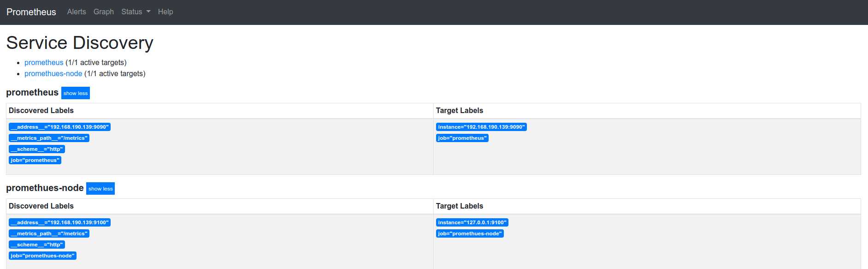Screen dimensions: 868x269
Task: Click the discovered job="promethues-node" label below __scheme__
Action: (42, 256)
